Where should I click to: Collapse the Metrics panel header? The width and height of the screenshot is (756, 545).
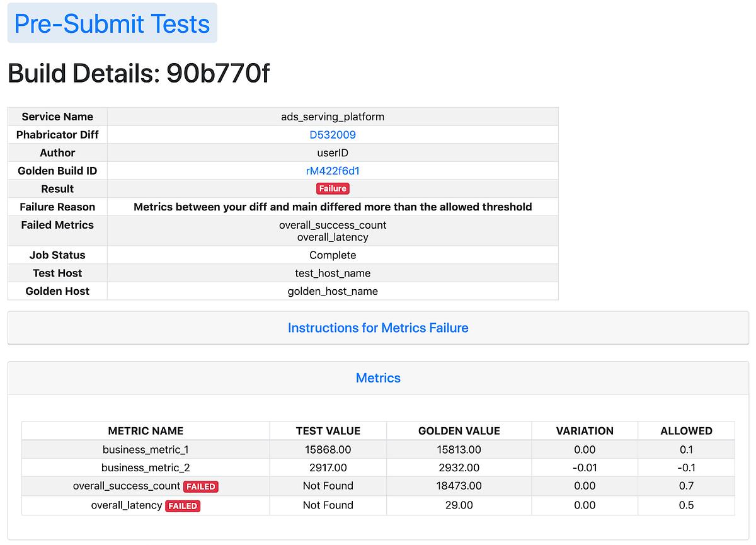point(378,378)
